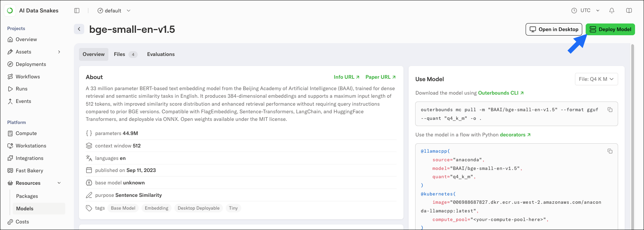Toggle the sidebar panel icon
Screen dimensions: 644x230
77,11
